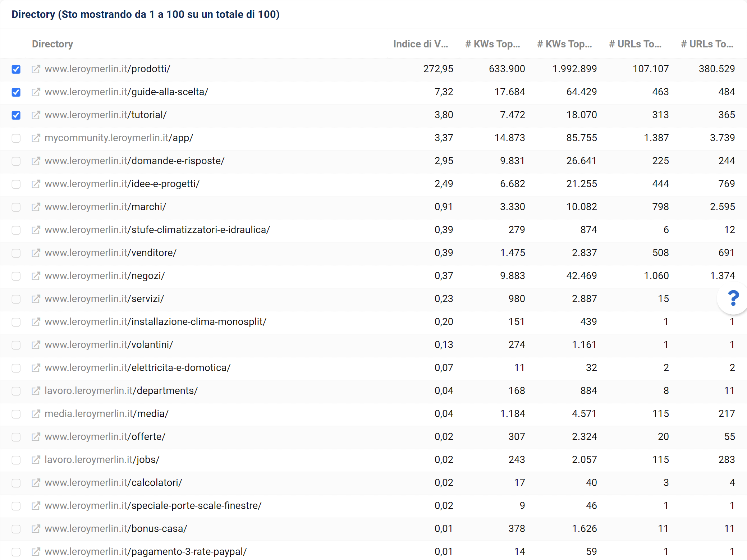The width and height of the screenshot is (747, 560).
Task: Check the /domande-e-risposte/ directory checkbox
Action: point(16,161)
